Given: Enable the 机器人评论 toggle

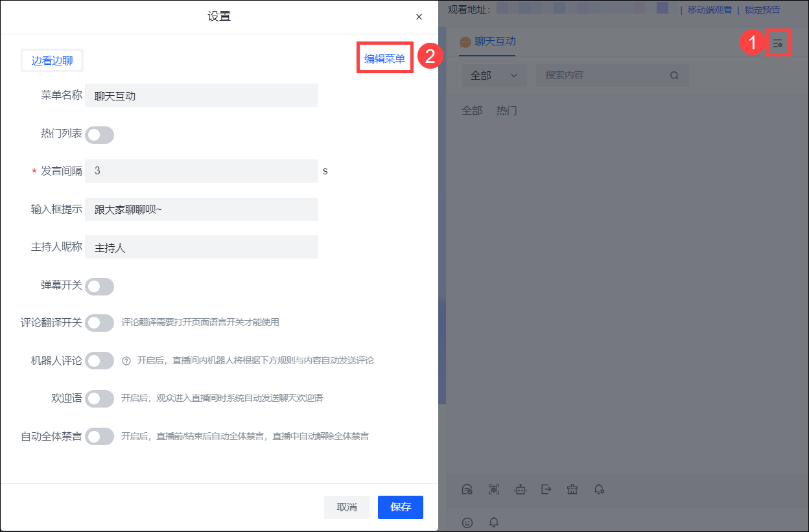Looking at the screenshot, I should click(100, 360).
